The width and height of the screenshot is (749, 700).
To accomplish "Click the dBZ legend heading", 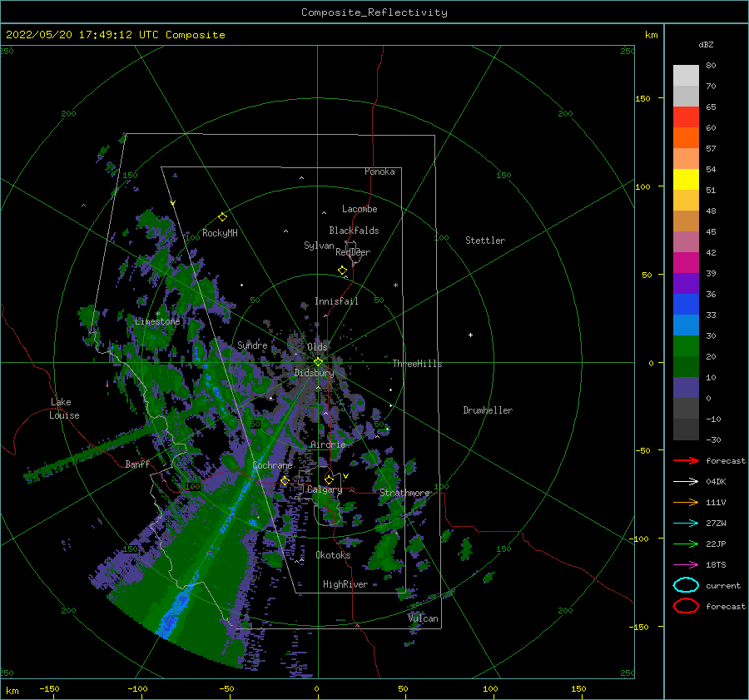I will click(x=706, y=44).
